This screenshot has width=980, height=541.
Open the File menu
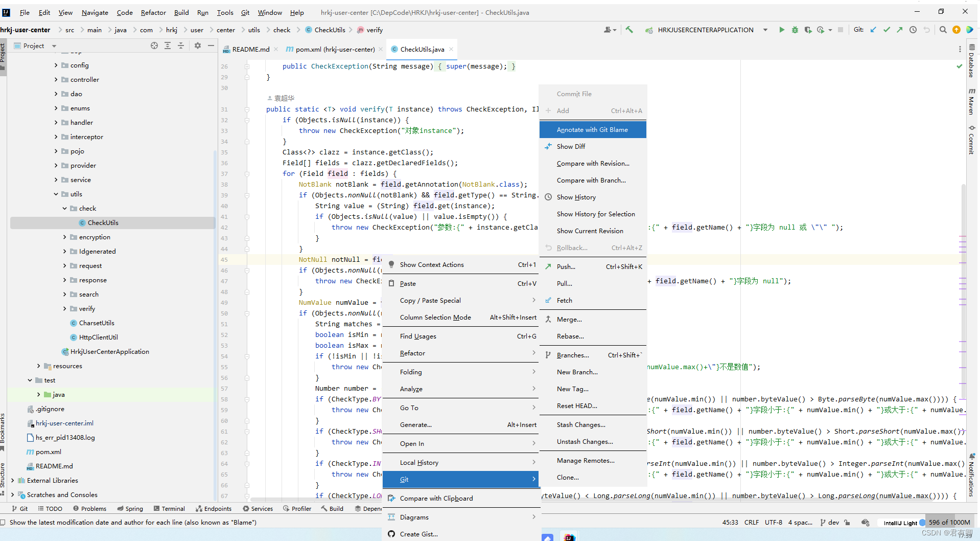tap(25, 12)
